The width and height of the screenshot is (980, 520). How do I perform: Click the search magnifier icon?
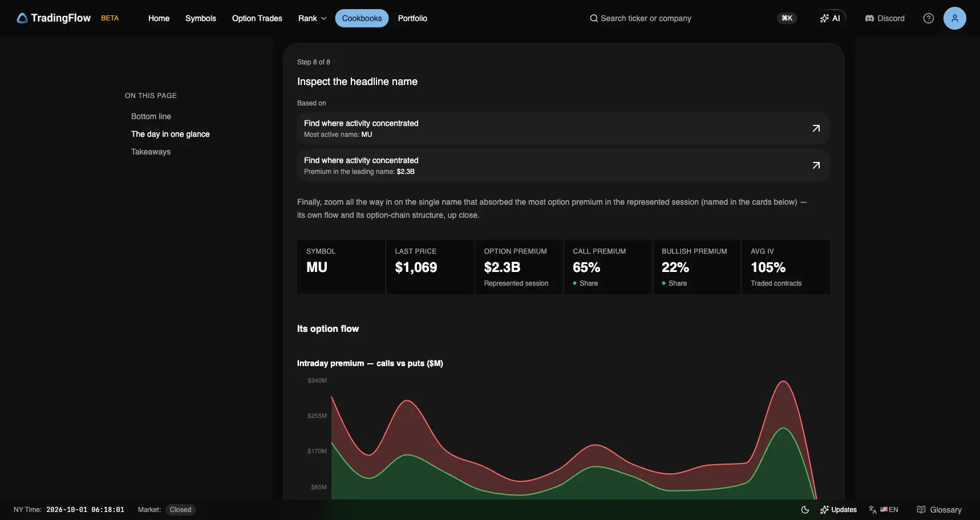point(594,18)
